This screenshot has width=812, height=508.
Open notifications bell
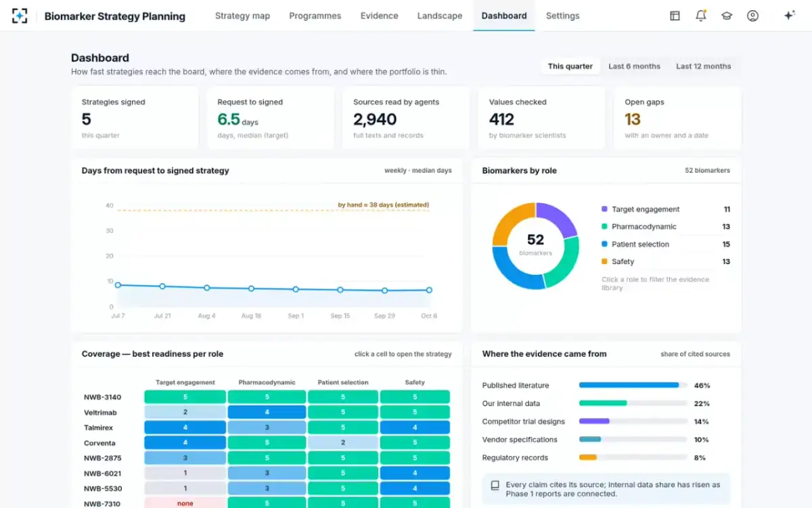point(701,16)
